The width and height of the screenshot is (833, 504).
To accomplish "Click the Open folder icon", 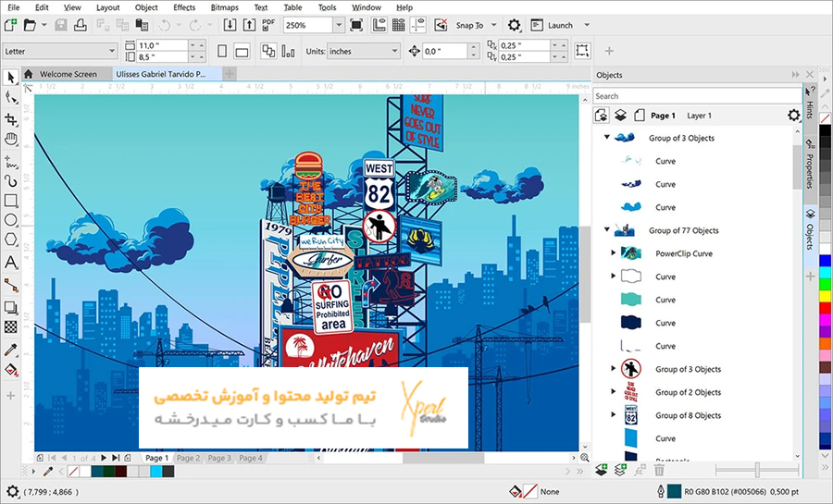I will pos(30,25).
